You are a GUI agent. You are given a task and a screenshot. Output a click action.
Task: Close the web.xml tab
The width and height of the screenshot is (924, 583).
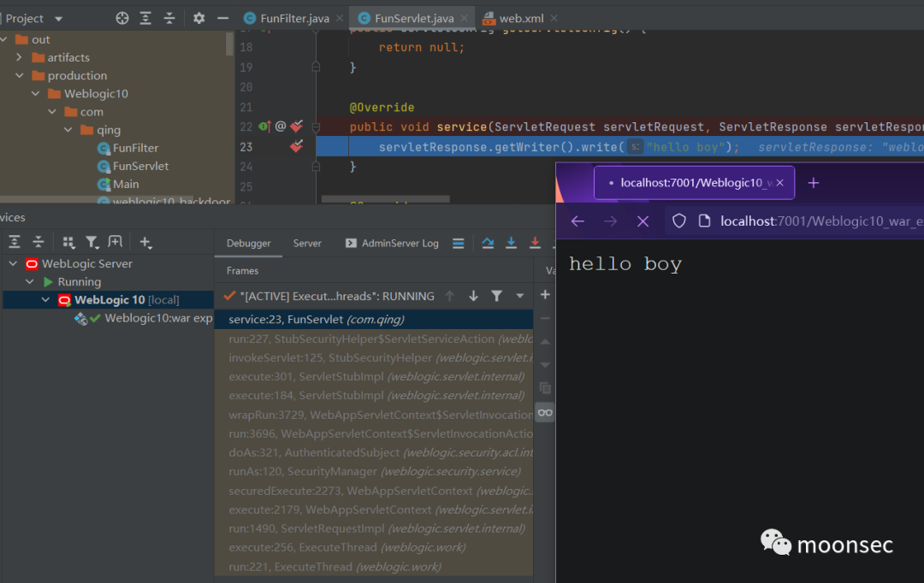(x=554, y=18)
